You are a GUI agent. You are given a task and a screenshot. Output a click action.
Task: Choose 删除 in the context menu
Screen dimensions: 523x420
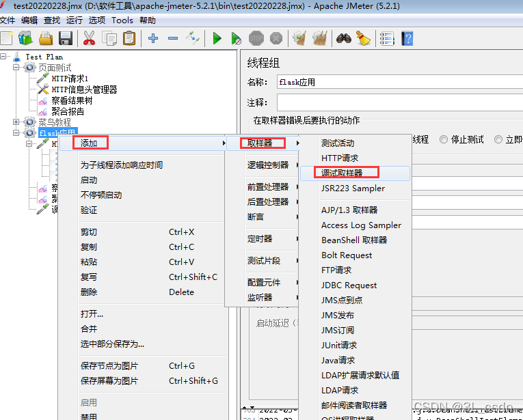pos(143,292)
